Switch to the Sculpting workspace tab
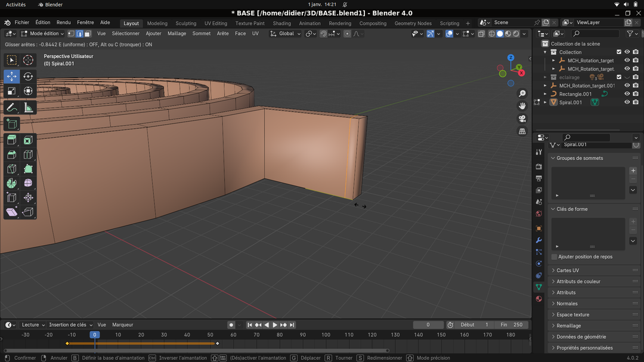The height and width of the screenshot is (362, 644). tap(185, 23)
